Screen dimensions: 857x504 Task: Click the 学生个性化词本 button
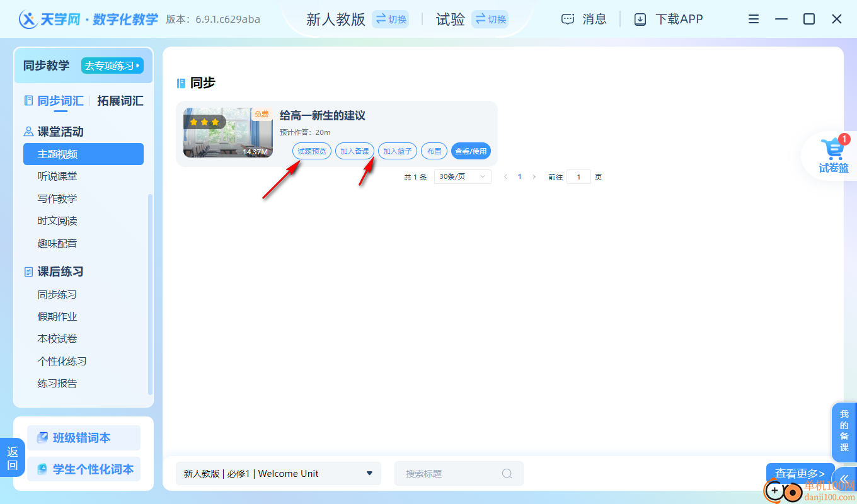click(84, 469)
